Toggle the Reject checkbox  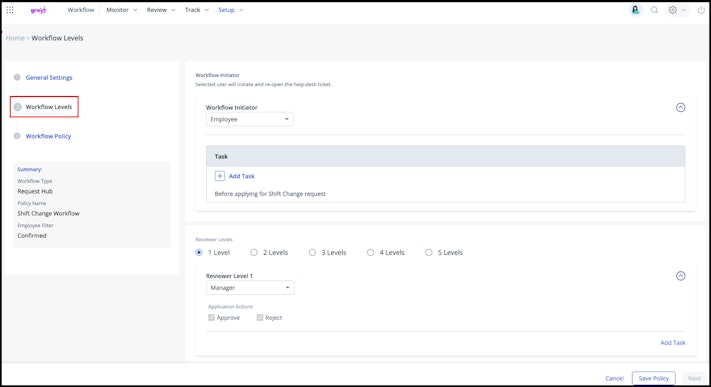260,318
